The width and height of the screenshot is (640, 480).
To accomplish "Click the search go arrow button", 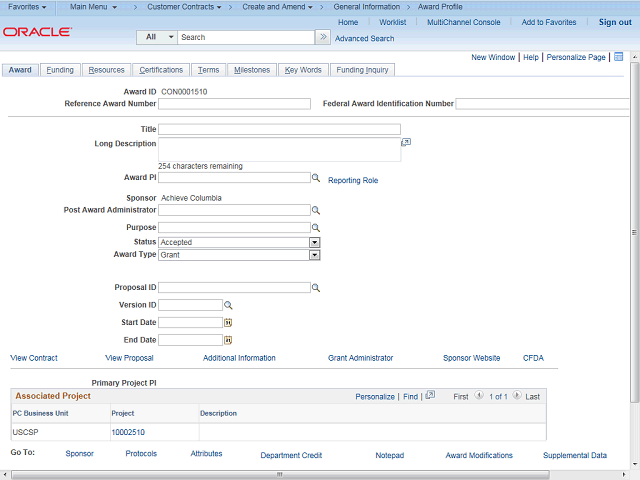I will pyautogui.click(x=322, y=37).
